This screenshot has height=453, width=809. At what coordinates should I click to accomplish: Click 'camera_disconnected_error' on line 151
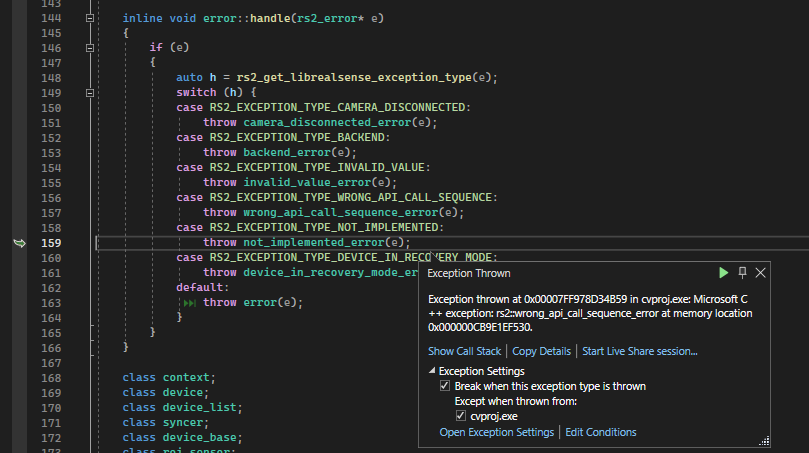click(x=327, y=122)
